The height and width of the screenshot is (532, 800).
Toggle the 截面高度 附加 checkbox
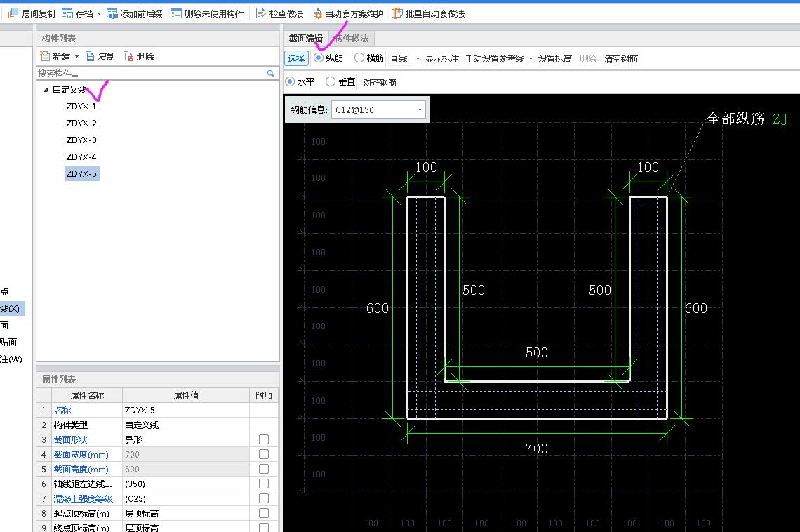(264, 469)
